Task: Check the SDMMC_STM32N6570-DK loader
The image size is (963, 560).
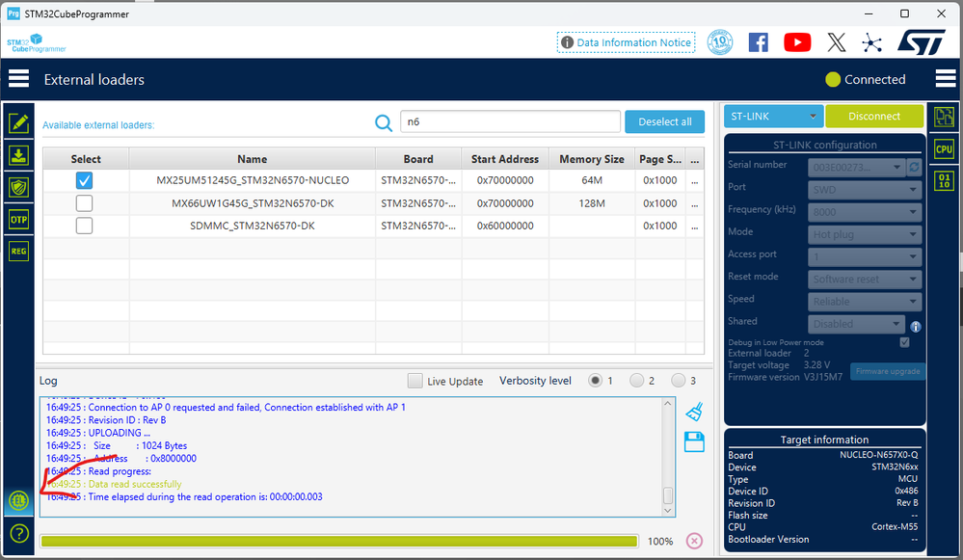Action: (x=84, y=226)
